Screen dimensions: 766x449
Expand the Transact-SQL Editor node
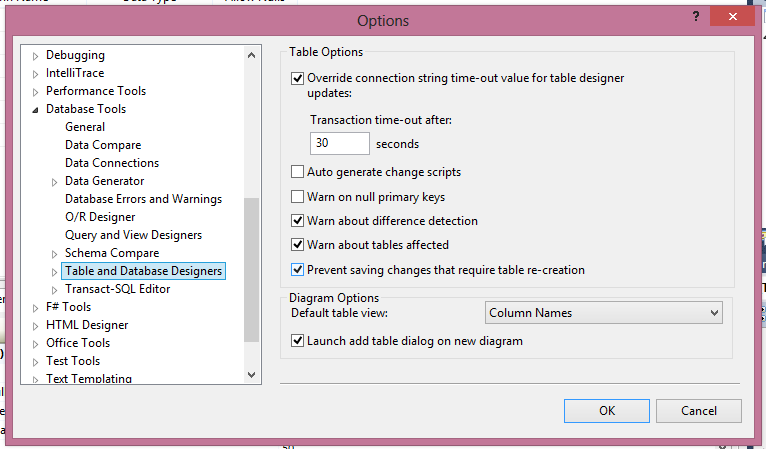[55, 289]
